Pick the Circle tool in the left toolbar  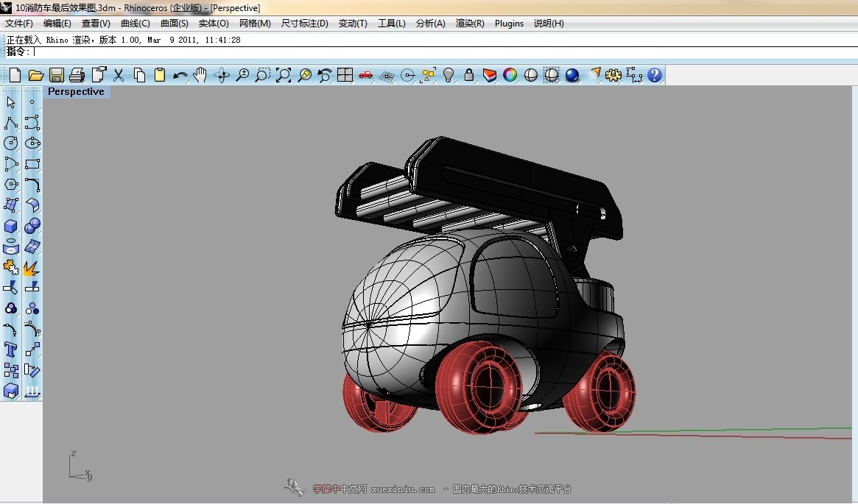point(11,143)
